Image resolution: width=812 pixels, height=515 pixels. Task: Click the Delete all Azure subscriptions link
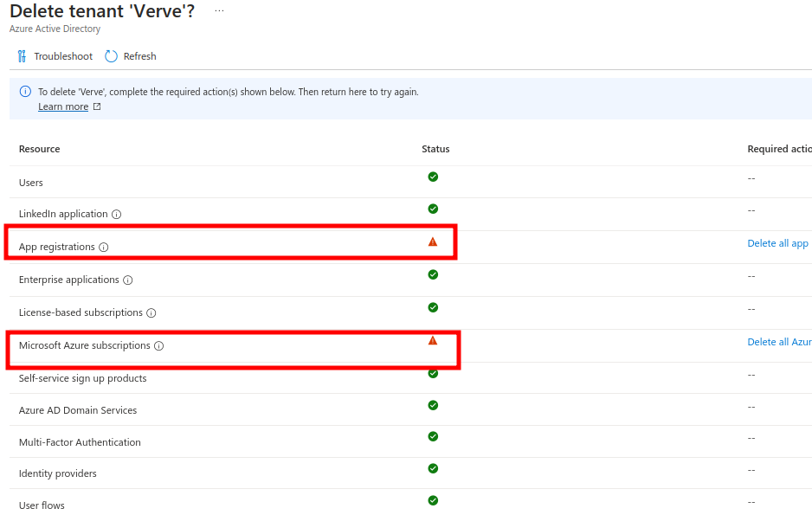click(x=779, y=342)
